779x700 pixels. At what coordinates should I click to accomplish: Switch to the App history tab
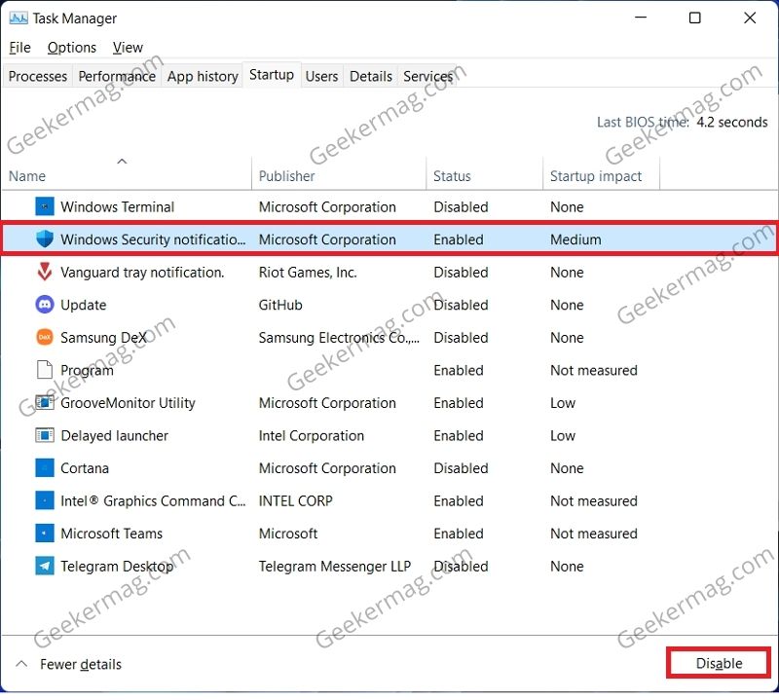coord(203,76)
